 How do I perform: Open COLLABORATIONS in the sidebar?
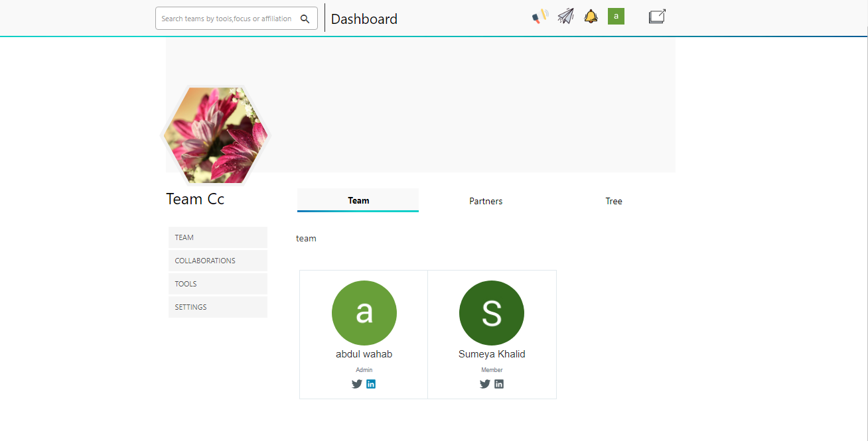pyautogui.click(x=218, y=261)
